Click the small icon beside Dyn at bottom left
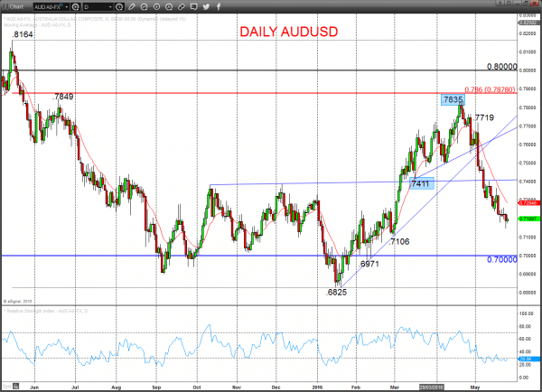This screenshot has height=392, width=542. point(16,386)
